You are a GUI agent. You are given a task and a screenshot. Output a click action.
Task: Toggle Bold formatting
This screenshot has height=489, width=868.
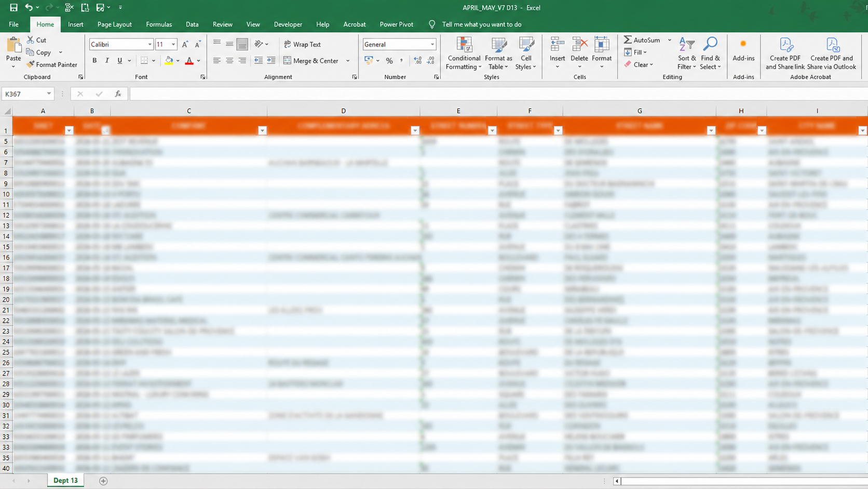click(94, 61)
